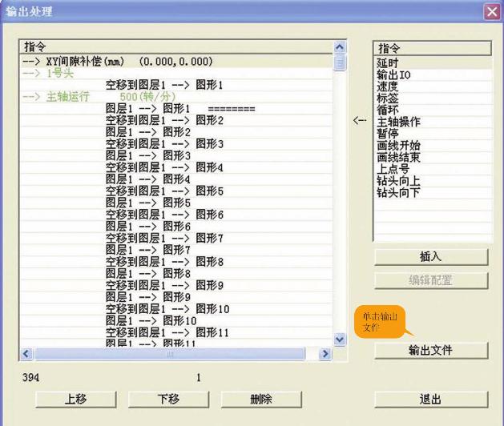Pick 钻头向下 in the command list
This screenshot has width=504, height=426.
point(398,193)
